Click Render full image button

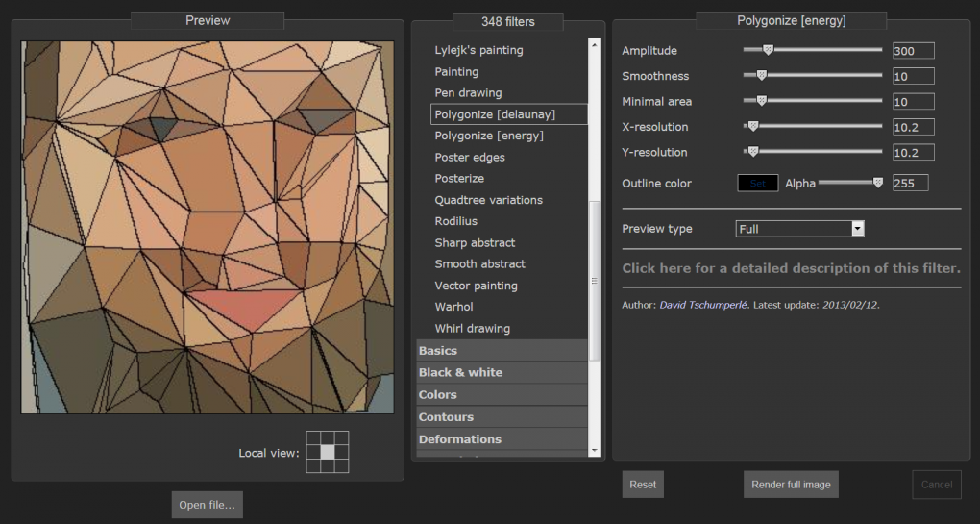(x=791, y=485)
